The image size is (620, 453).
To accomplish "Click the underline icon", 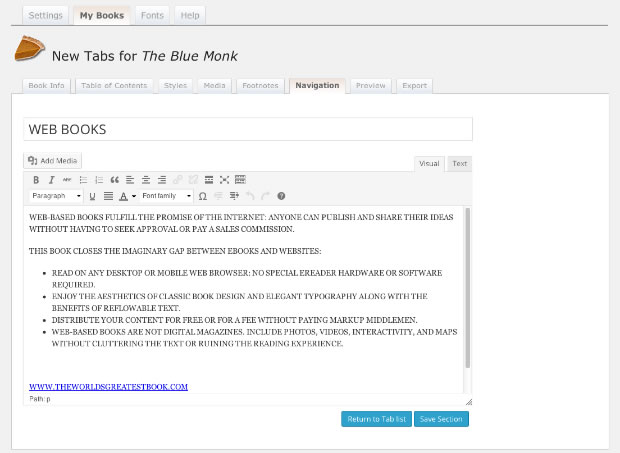I will [93, 196].
